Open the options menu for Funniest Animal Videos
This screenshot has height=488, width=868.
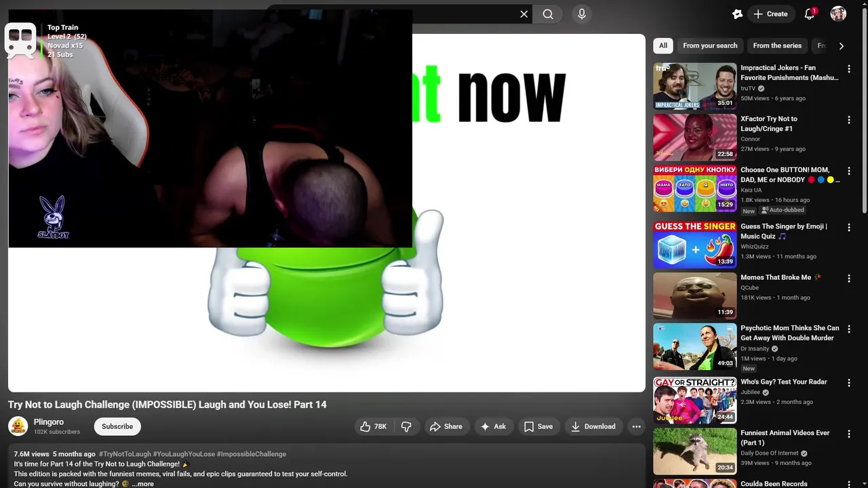point(848,434)
